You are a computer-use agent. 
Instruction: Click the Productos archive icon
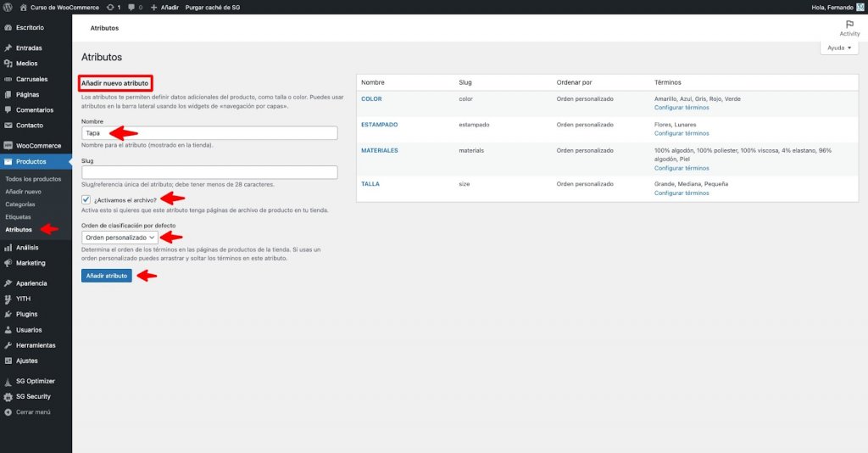point(8,162)
